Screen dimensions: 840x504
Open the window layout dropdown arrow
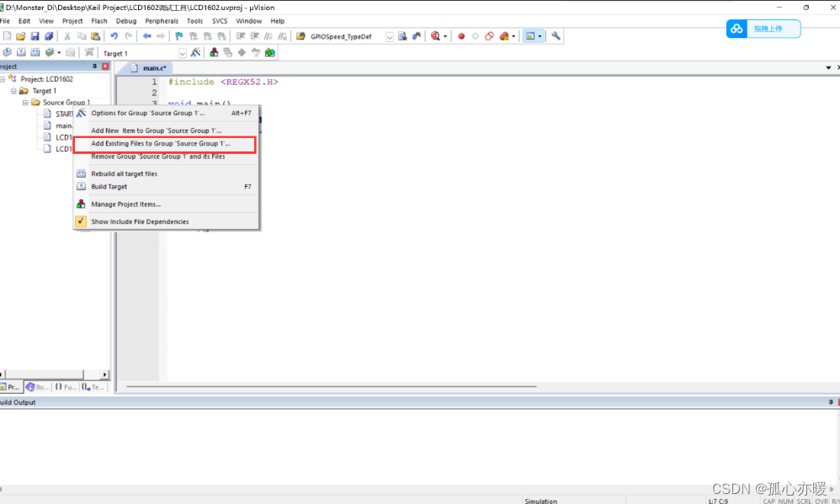click(540, 36)
